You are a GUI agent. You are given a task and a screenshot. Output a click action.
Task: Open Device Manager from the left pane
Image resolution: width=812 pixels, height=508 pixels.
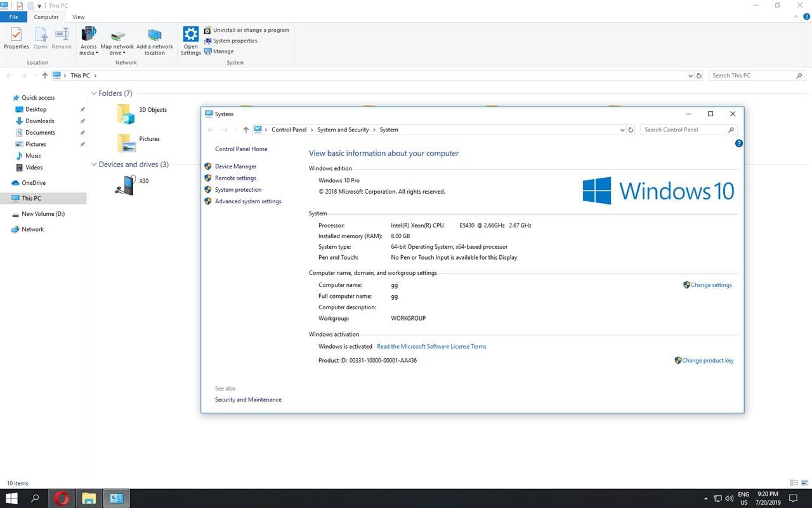click(235, 166)
